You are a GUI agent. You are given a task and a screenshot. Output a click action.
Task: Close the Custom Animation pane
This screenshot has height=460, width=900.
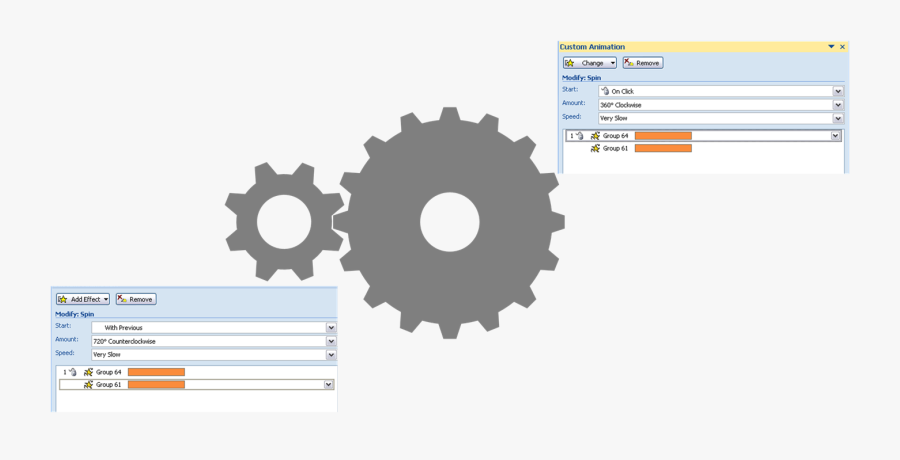[x=843, y=47]
